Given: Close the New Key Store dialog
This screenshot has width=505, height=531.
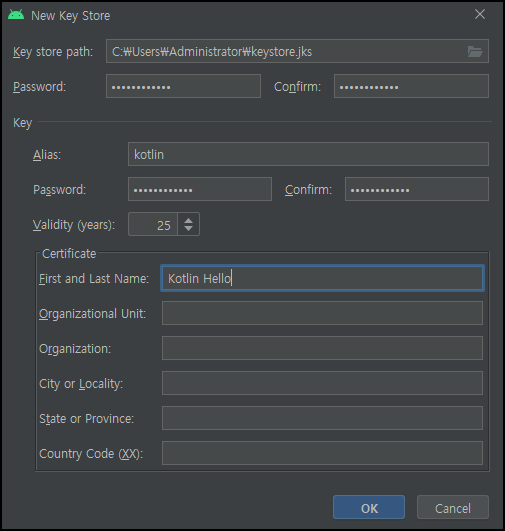Looking at the screenshot, I should pyautogui.click(x=480, y=14).
